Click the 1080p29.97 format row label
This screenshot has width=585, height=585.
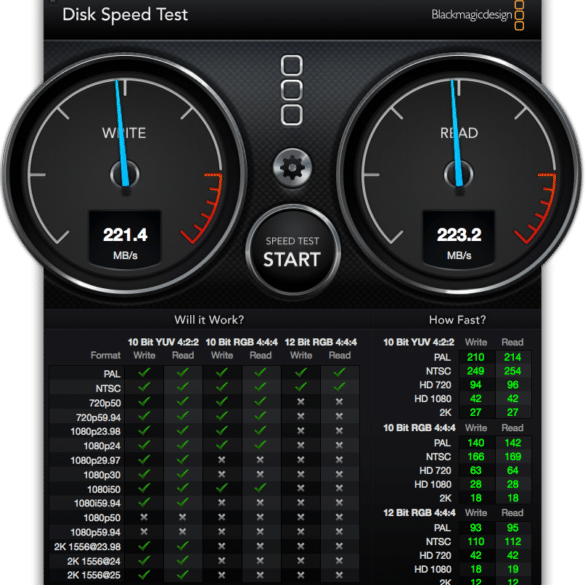[x=96, y=460]
